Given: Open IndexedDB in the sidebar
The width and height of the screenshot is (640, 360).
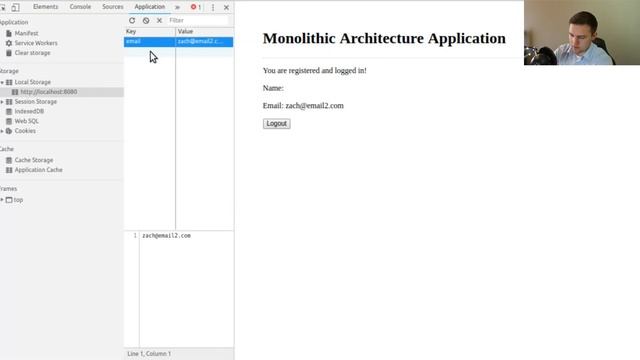Looking at the screenshot, I should 29,111.
